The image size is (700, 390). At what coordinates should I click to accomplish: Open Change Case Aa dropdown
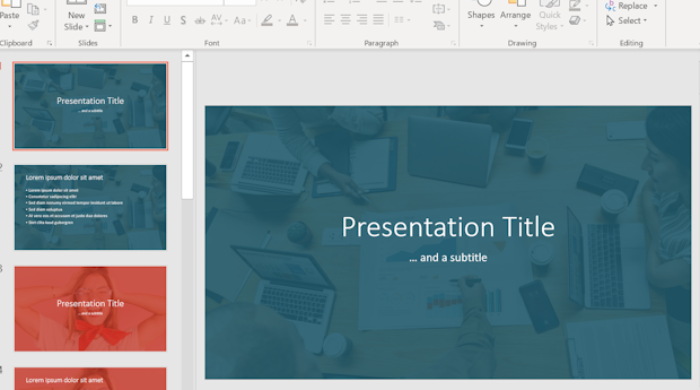[x=242, y=20]
